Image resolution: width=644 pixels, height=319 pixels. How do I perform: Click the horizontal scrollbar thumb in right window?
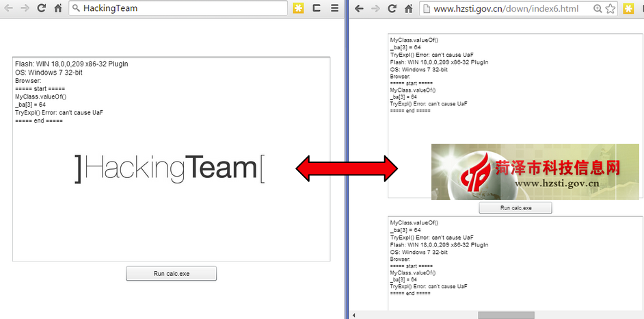(x=506, y=316)
